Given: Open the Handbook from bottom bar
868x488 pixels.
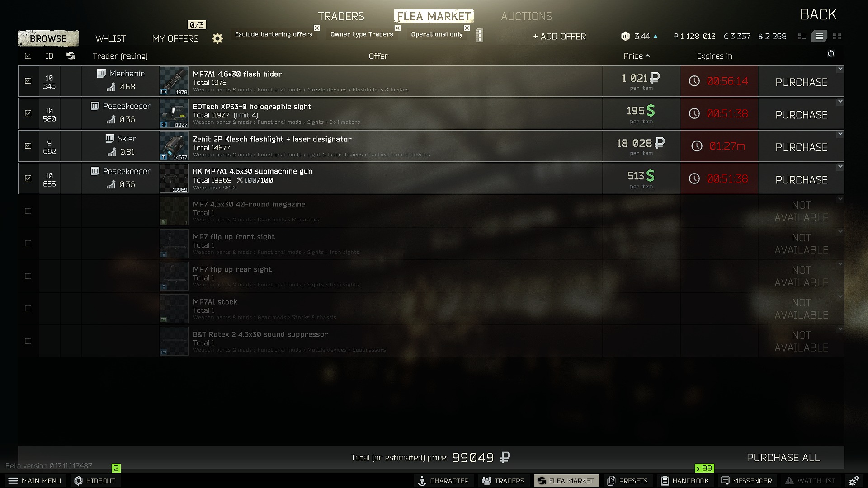Looking at the screenshot, I should [x=685, y=481].
